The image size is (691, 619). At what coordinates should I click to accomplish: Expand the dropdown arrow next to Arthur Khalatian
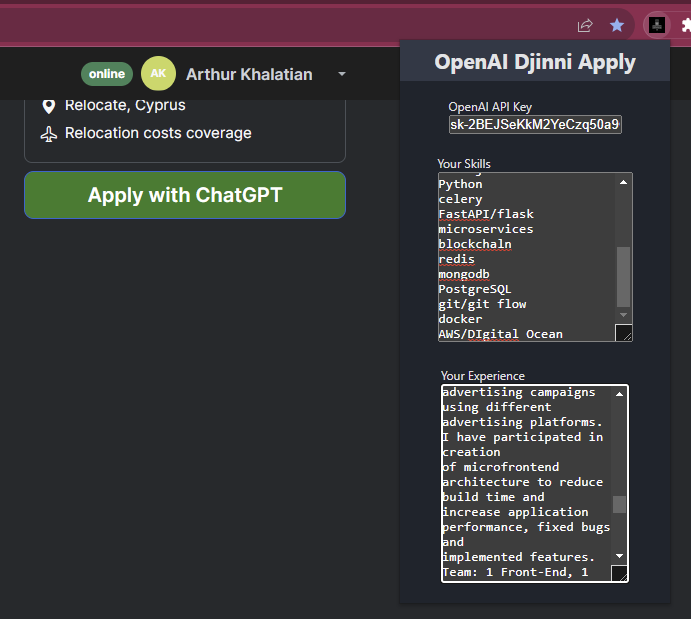(x=341, y=75)
